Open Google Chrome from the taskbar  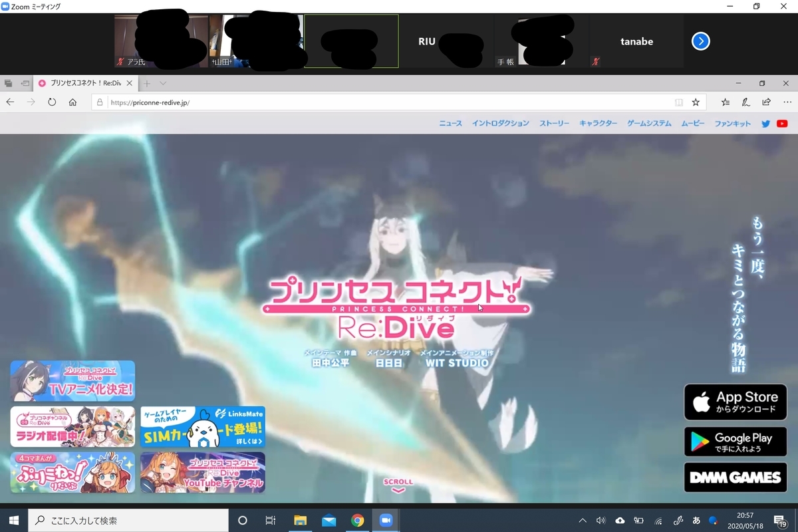coord(358,520)
